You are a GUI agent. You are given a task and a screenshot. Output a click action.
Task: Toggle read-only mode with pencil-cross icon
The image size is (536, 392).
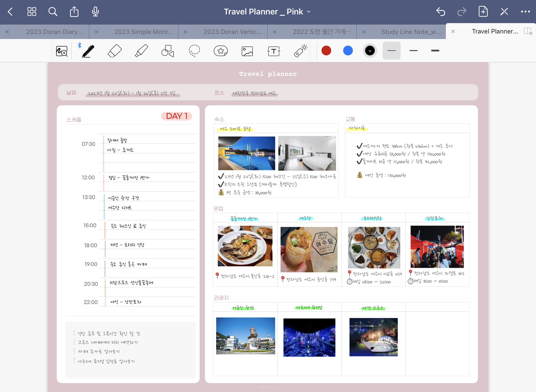[x=504, y=12]
